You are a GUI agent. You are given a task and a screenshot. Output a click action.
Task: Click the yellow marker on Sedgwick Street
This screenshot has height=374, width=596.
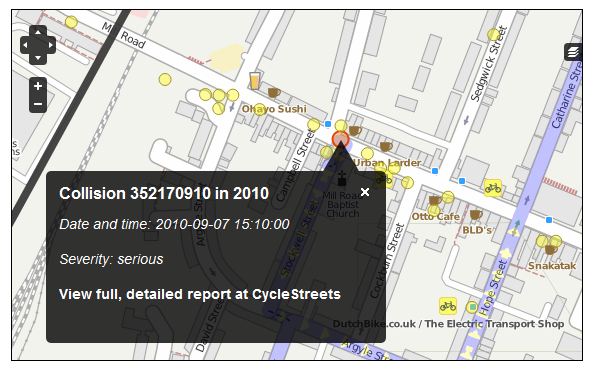pos(494,35)
